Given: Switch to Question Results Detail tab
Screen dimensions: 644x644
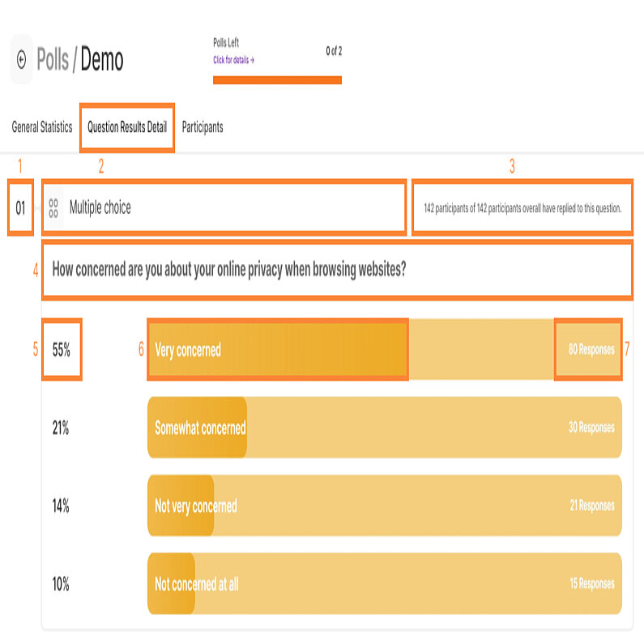Looking at the screenshot, I should [127, 127].
